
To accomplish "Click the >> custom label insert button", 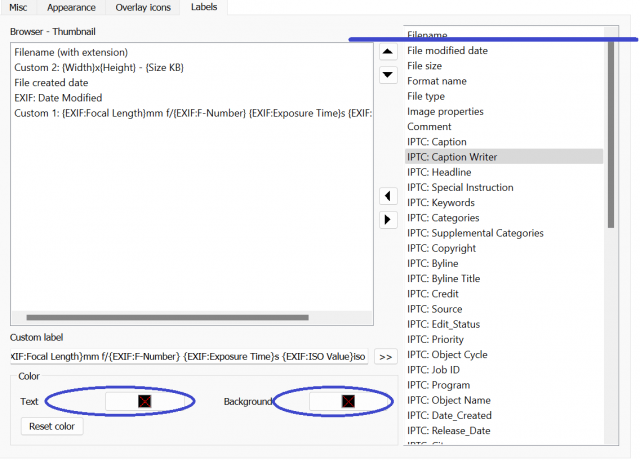I will (x=385, y=357).
